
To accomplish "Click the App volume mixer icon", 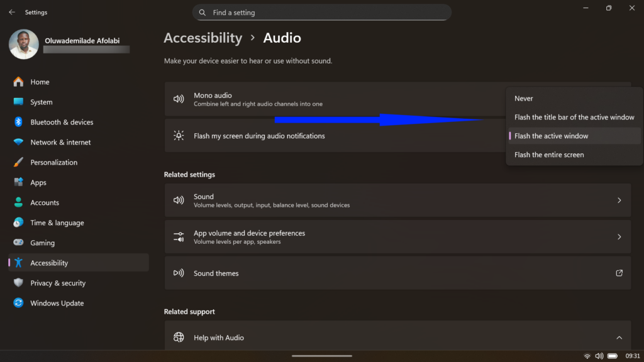I will point(179,237).
